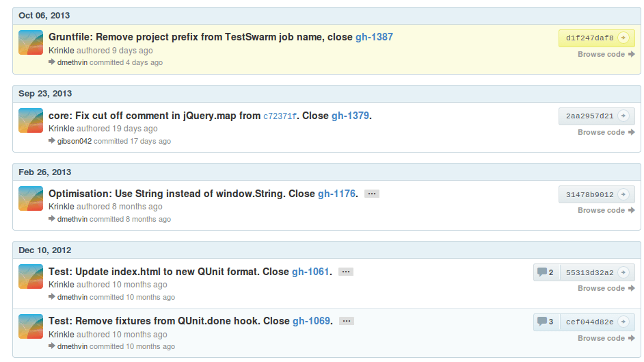The height and width of the screenshot is (362, 644).
Task: Open referenced commit c72371f
Action: (280, 116)
